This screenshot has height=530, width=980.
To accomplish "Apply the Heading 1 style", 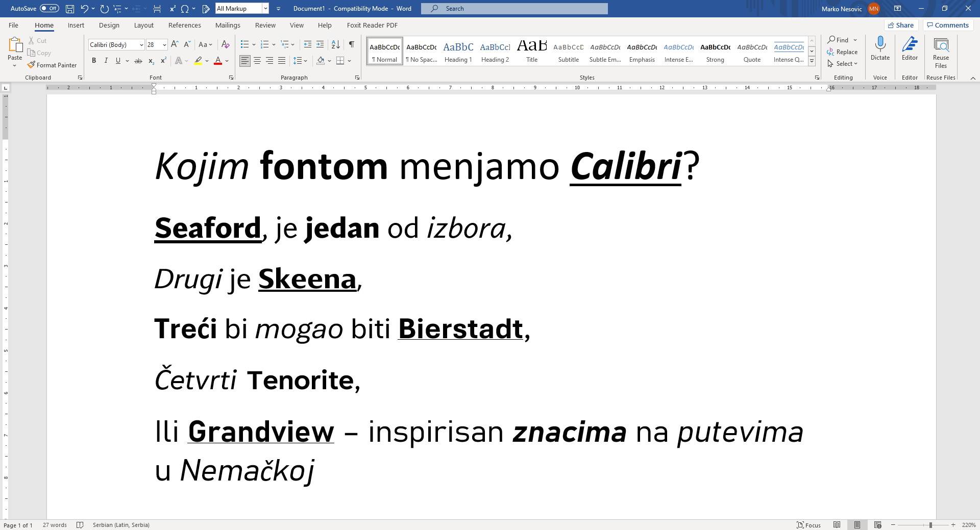I will pos(458,51).
